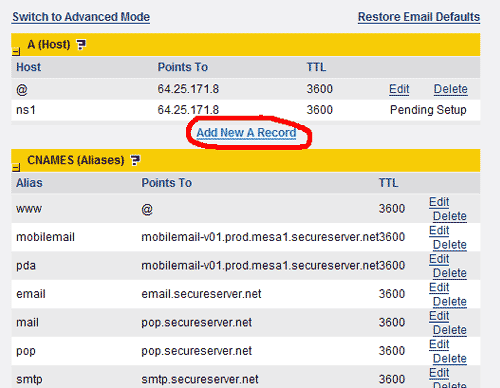Click Points To header in CNAMES table
The image size is (500, 388).
click(167, 183)
